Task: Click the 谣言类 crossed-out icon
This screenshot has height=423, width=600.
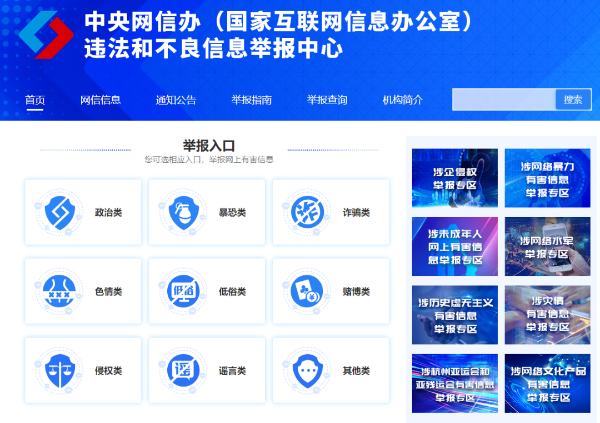Action: 183,370
